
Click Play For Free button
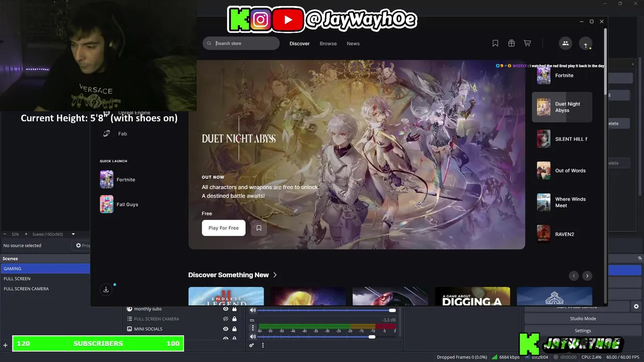(x=223, y=228)
